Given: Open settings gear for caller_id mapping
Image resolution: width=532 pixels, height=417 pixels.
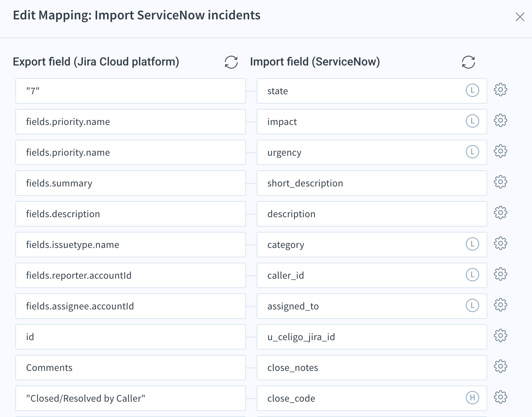Looking at the screenshot, I should click(501, 274).
